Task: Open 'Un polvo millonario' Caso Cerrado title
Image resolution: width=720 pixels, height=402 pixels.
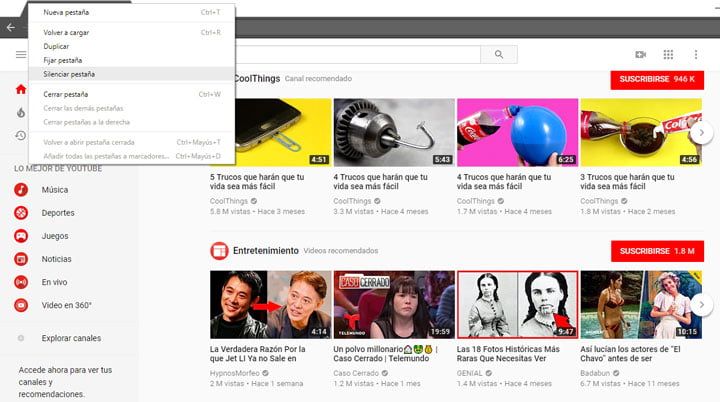Action: click(385, 354)
